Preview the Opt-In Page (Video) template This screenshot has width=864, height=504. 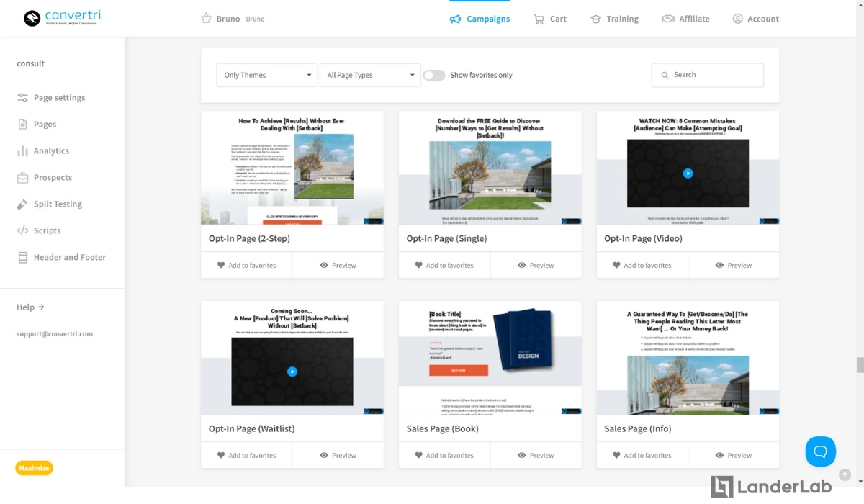[x=734, y=266]
